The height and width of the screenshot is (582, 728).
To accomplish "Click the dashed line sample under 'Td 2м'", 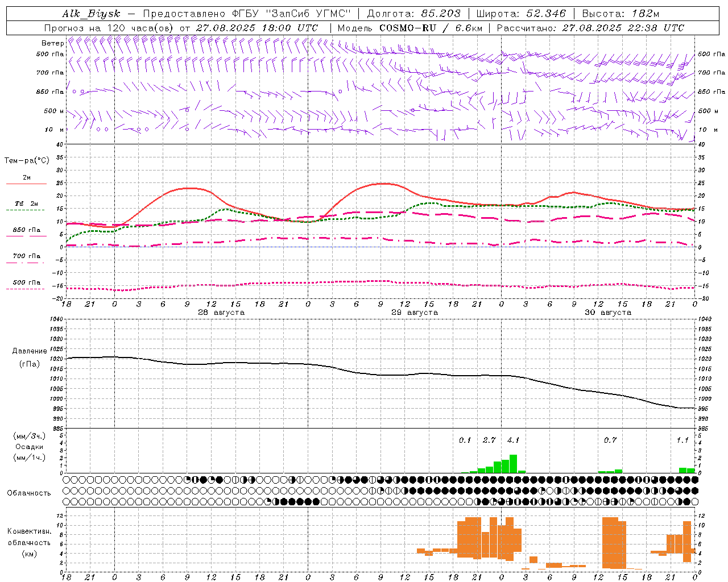I will (25, 210).
